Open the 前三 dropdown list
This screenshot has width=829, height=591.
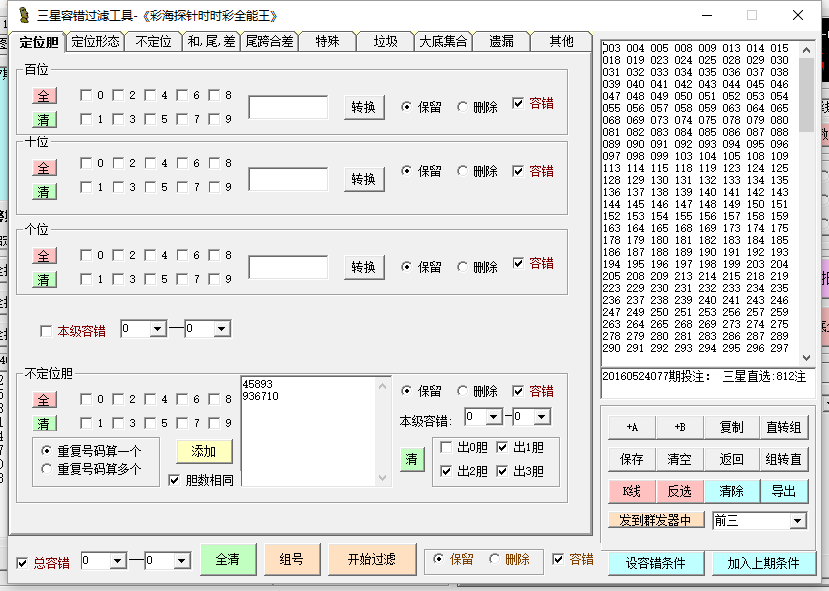(x=797, y=520)
